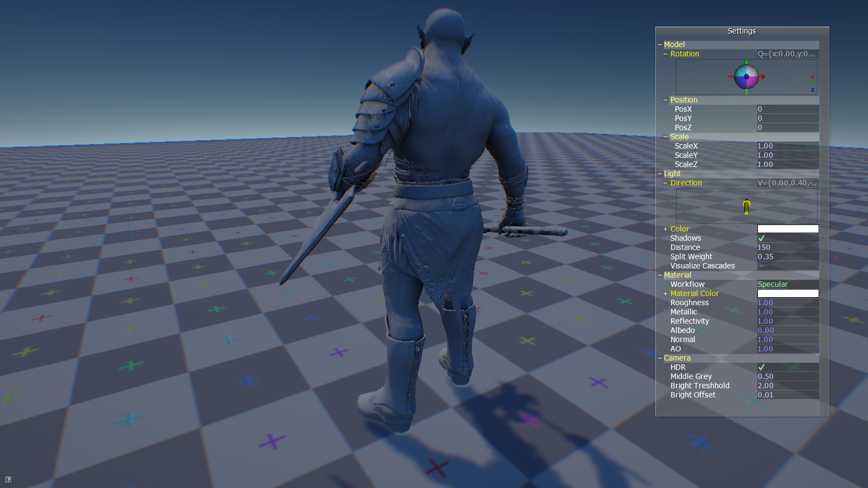Click the Direction vector value text
The height and width of the screenshot is (488, 868).
tap(787, 183)
